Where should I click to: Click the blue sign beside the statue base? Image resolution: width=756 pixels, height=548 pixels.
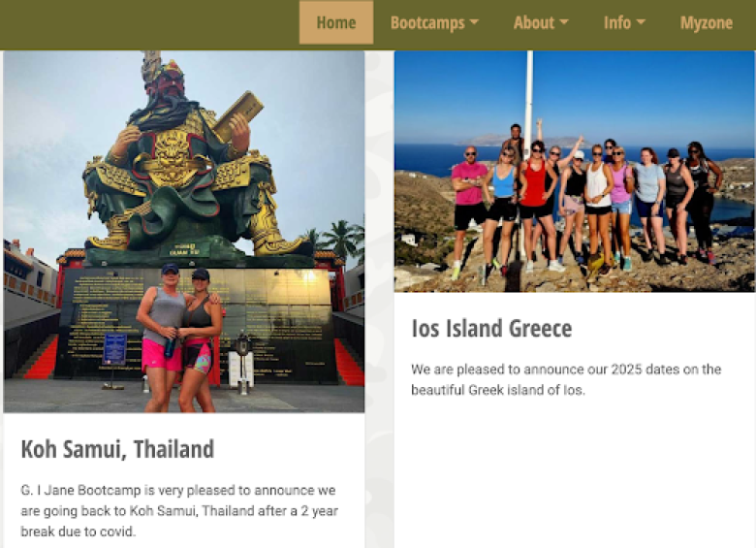pyautogui.click(x=114, y=348)
